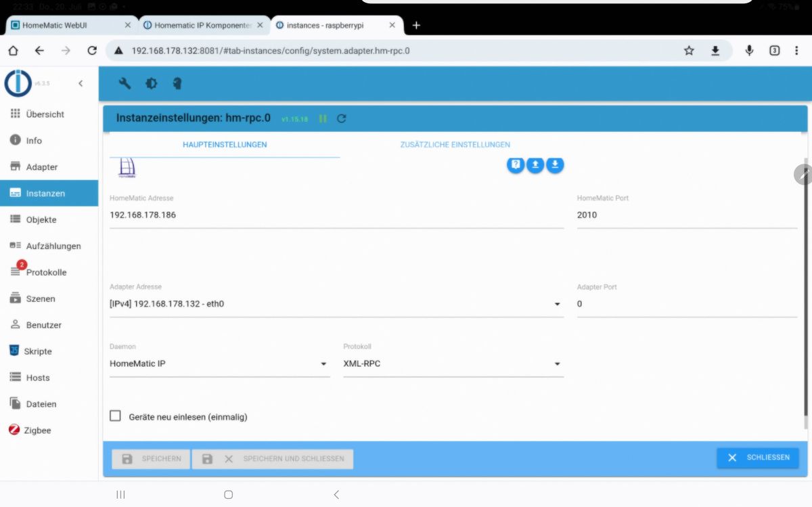Toggle the theme brightness icon
Image resolution: width=812 pixels, height=507 pixels.
[x=152, y=84]
